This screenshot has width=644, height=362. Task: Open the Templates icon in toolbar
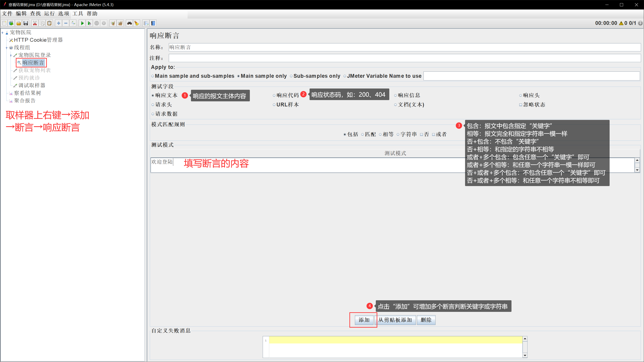11,23
